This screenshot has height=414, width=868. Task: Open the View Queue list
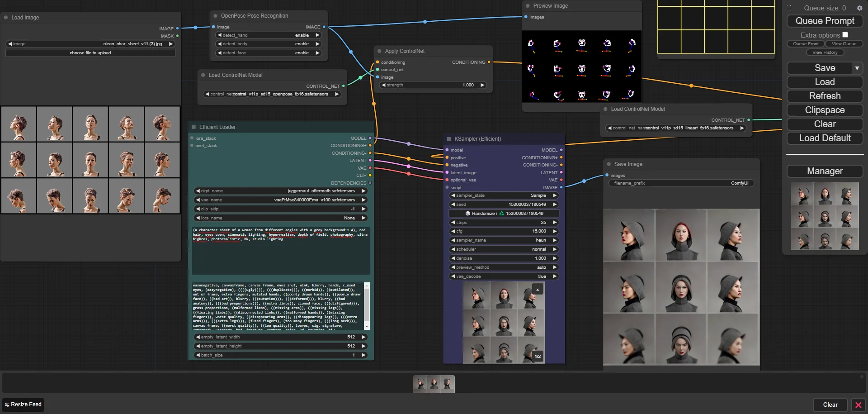(844, 44)
